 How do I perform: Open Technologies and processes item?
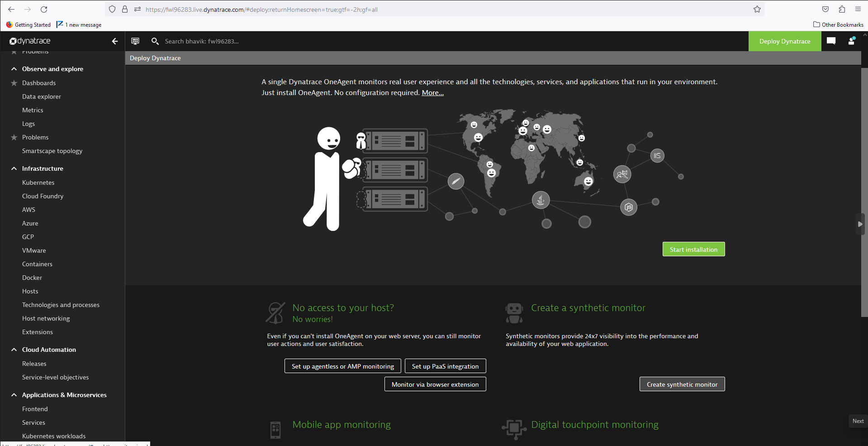[61, 305]
